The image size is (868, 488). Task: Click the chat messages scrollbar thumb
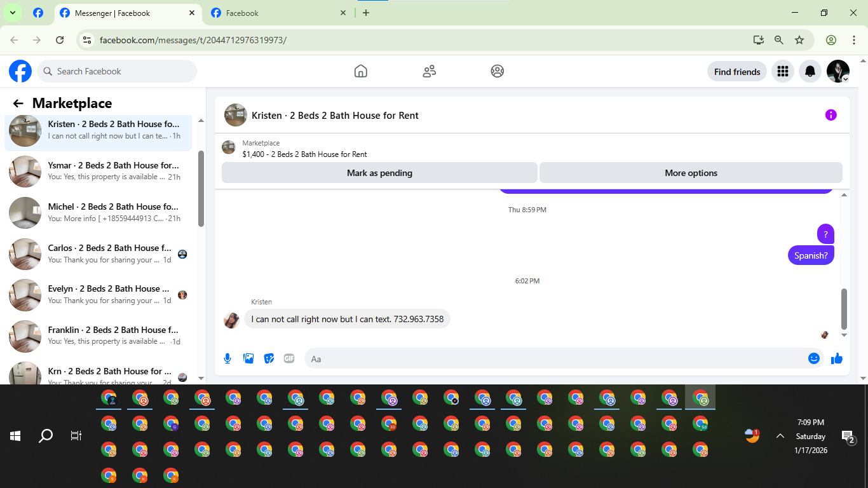click(844, 308)
